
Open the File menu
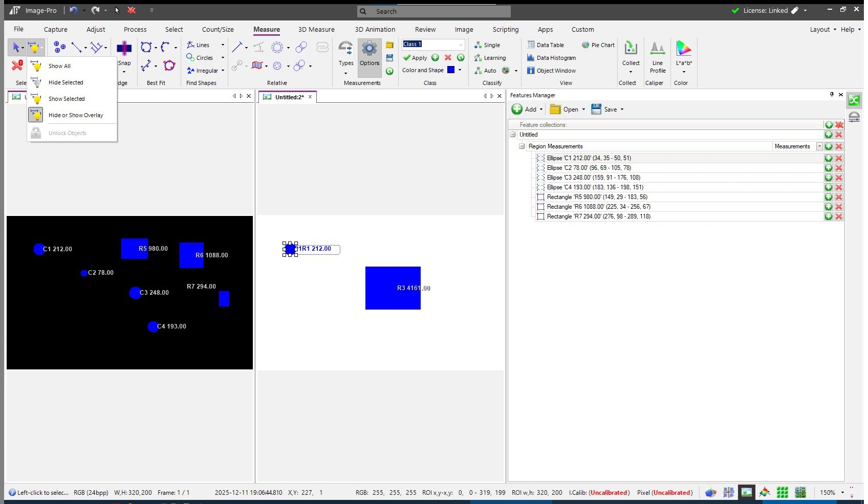18,29
